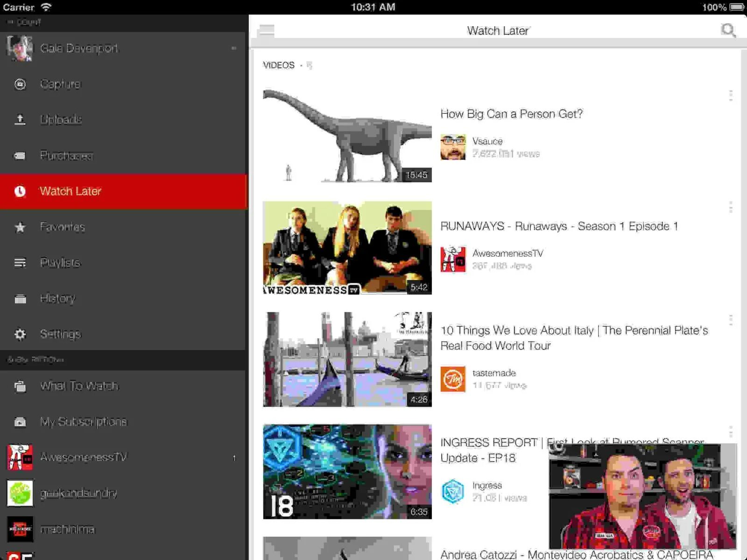Open options for RUNAWAYS Season 1 Episode 1
Screen dimensions: 747x560
click(731, 208)
